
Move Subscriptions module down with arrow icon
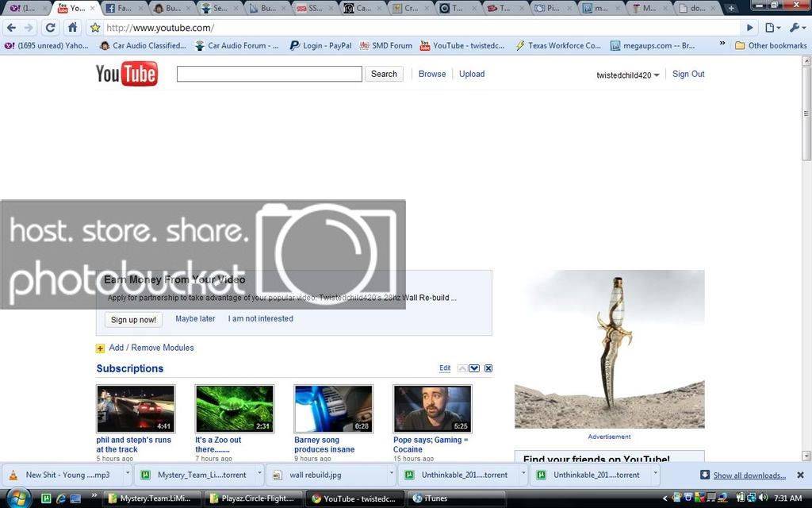pos(474,368)
